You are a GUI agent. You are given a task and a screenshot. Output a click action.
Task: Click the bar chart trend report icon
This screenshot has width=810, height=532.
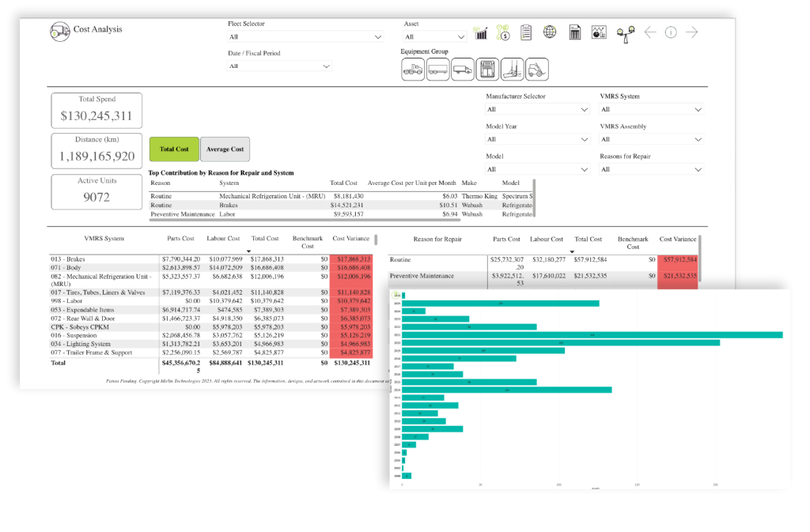[x=480, y=32]
